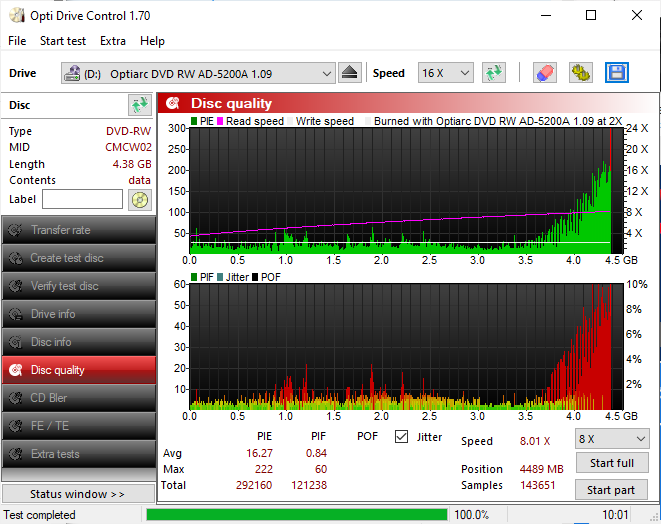
Task: Click the PIE max value 222
Action: 263,469
